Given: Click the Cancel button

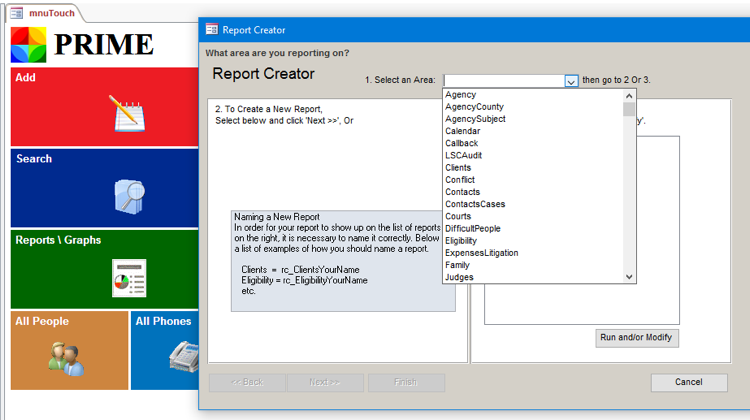Looking at the screenshot, I should 688,382.
